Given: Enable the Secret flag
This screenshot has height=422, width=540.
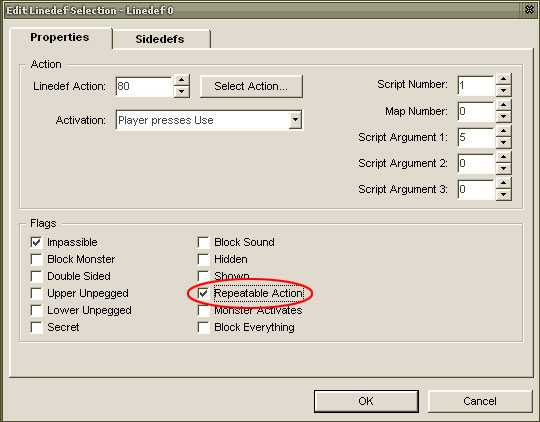Looking at the screenshot, I should click(x=36, y=327).
